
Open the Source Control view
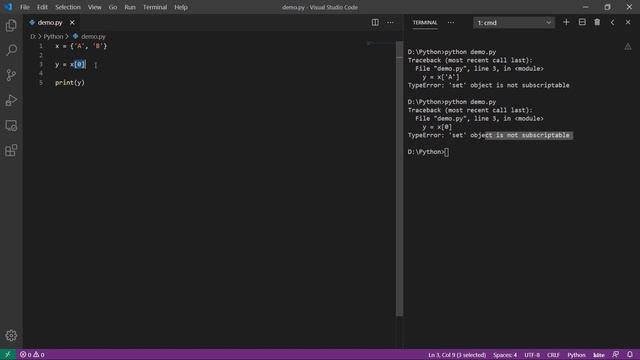pyautogui.click(x=11, y=75)
